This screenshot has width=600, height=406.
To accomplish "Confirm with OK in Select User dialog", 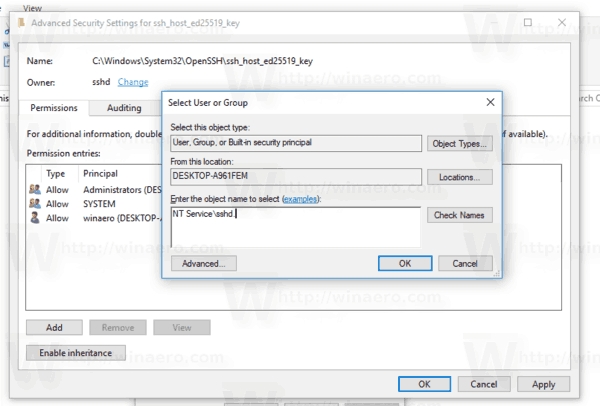I will pyautogui.click(x=405, y=263).
